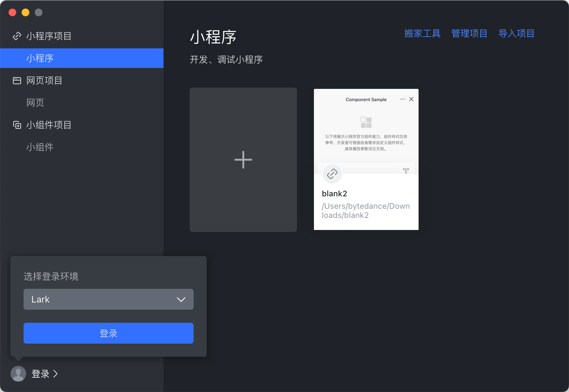Click the 管理项目 link
Viewport: 569px width, 392px height.
click(x=469, y=33)
